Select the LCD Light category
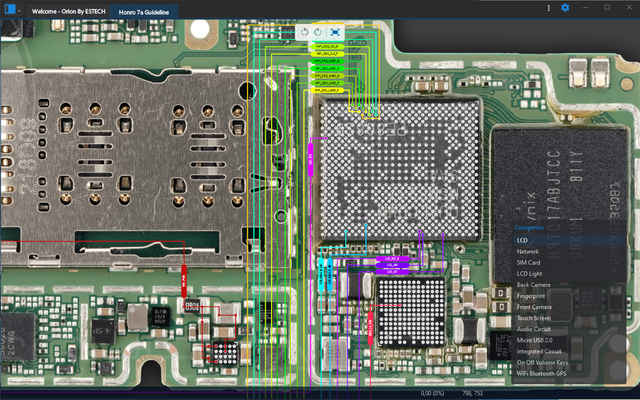The width and height of the screenshot is (640, 400). coord(529,273)
